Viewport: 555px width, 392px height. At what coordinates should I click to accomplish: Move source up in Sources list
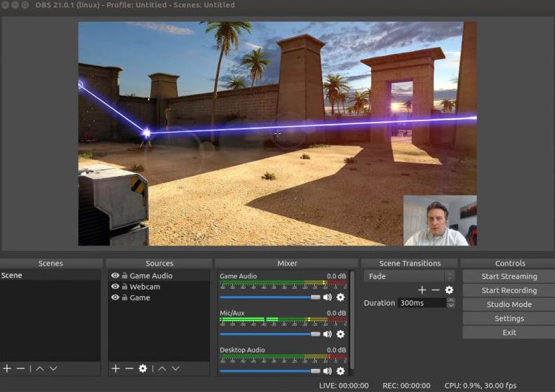coord(162,368)
